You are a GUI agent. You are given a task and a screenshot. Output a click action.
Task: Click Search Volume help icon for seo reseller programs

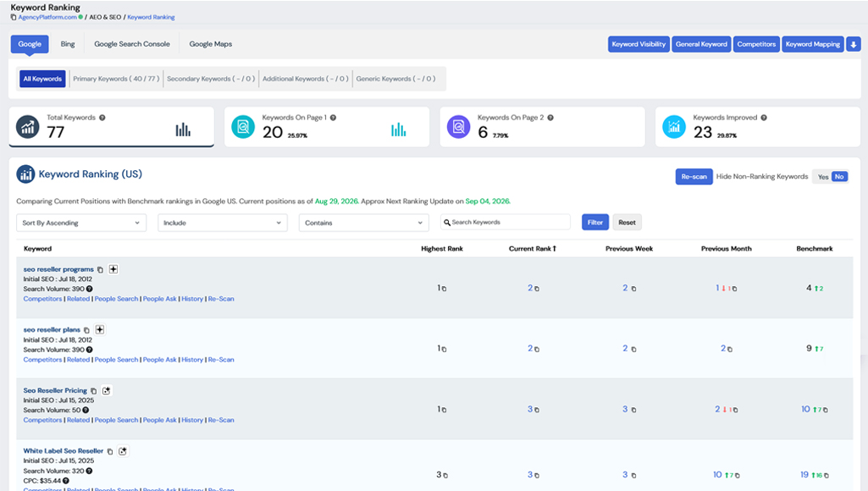[x=90, y=289]
